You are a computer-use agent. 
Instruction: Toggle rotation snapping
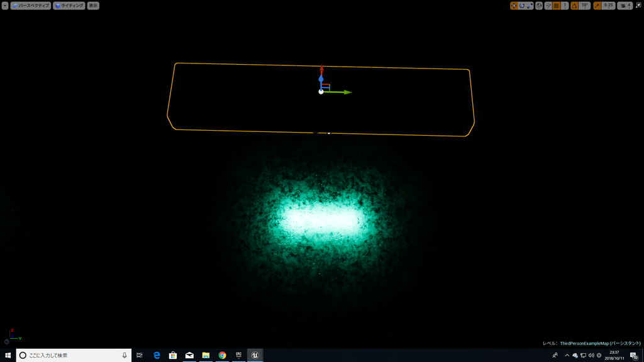coord(574,5)
